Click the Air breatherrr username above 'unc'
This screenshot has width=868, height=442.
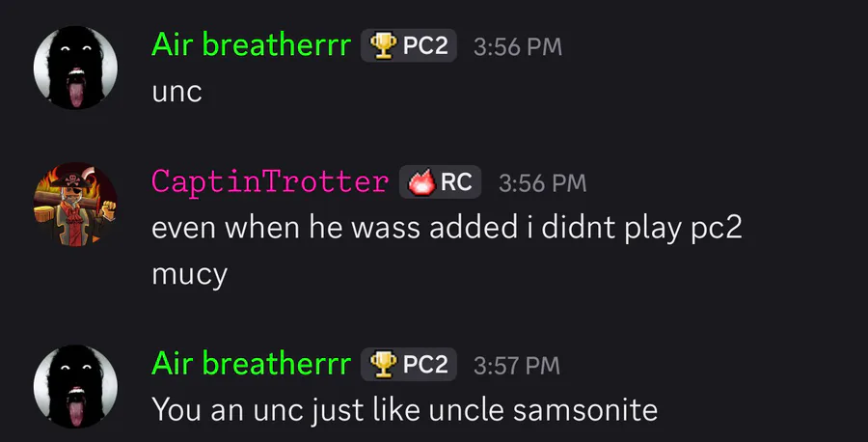pyautogui.click(x=250, y=44)
